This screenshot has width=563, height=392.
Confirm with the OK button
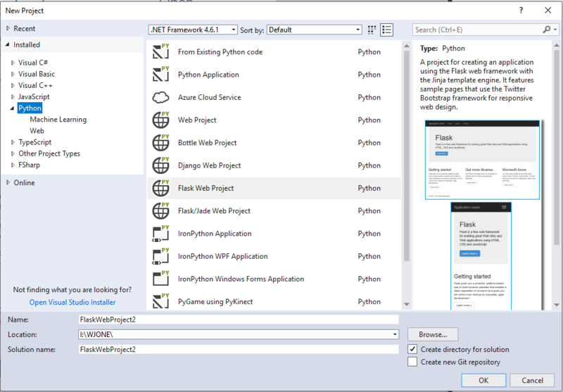[483, 380]
